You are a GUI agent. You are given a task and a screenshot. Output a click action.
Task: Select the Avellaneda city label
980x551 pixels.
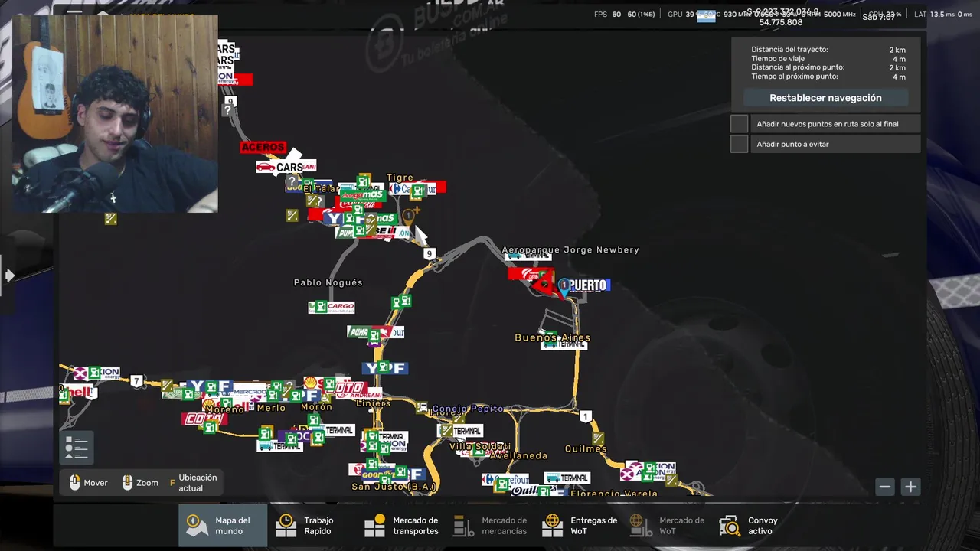tap(520, 455)
